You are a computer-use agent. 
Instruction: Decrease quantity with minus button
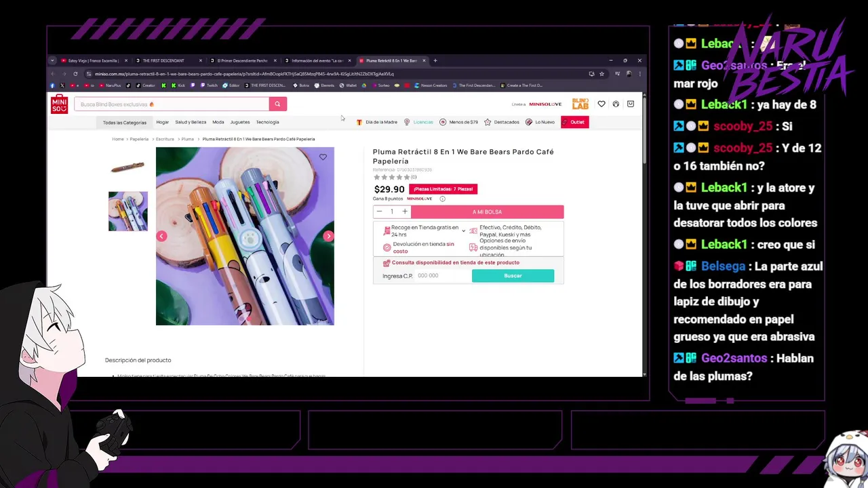[x=379, y=211]
